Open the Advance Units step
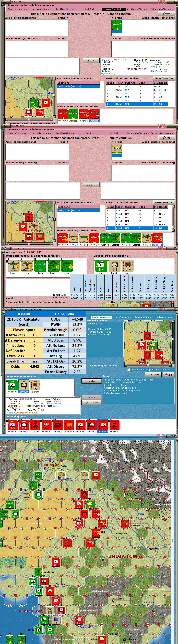178x644 pixels. click(x=164, y=317)
